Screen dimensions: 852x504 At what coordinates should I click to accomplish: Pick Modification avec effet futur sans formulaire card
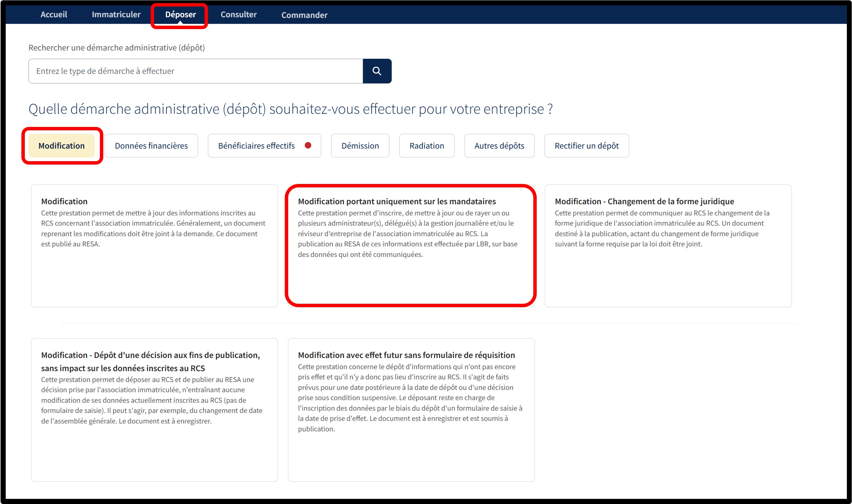[411, 409]
